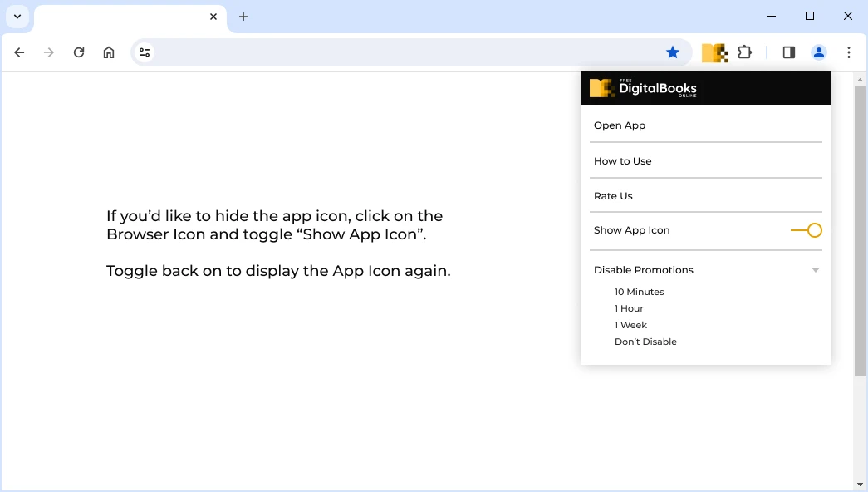Screen dimensions: 868x492
Task: Select How to Use entry
Action: [x=623, y=161]
